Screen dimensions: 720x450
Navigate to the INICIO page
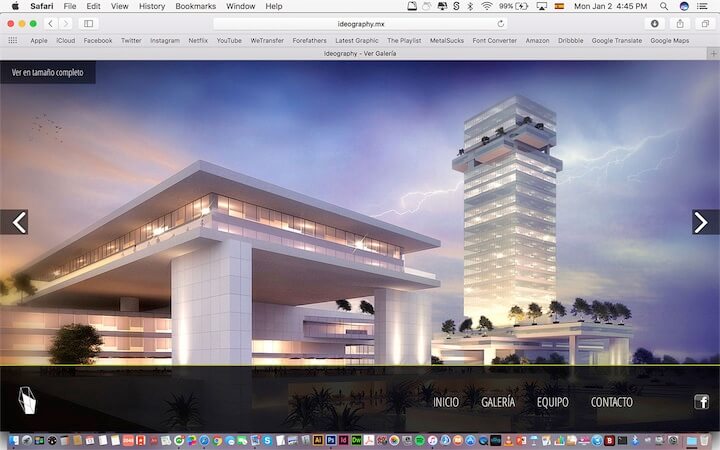pos(446,402)
